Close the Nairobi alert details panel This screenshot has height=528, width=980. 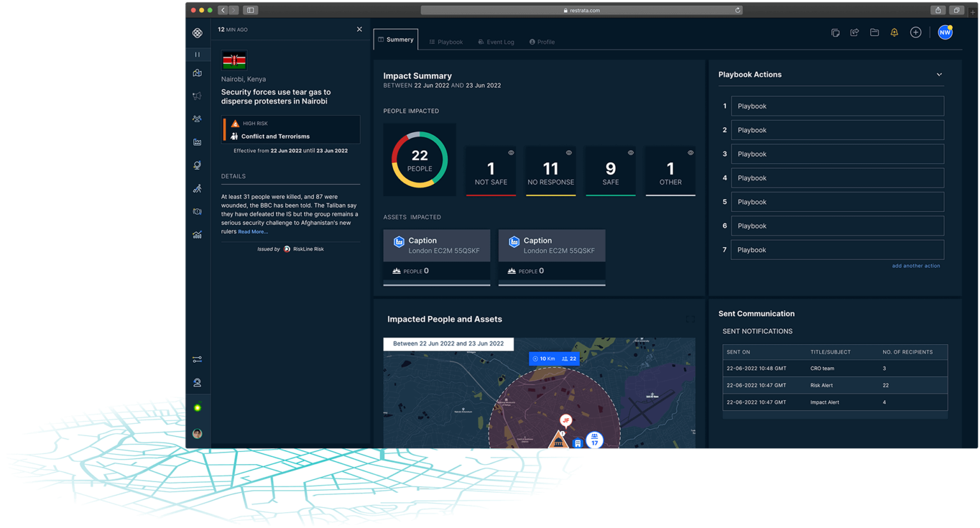(x=359, y=29)
